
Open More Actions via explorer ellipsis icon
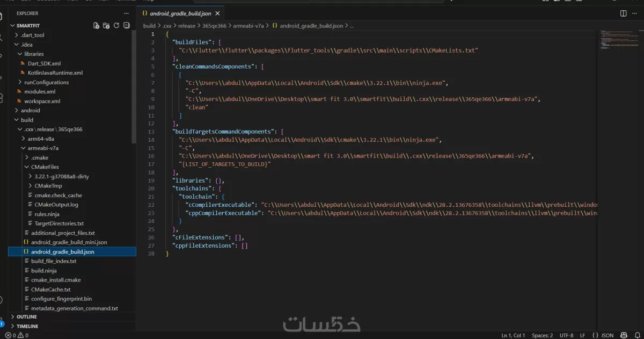126,13
